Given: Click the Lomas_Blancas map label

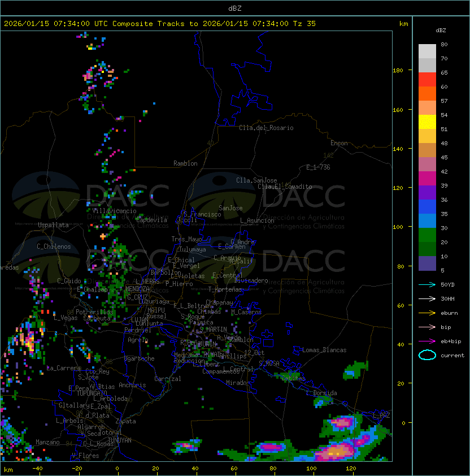Looking at the screenshot, I should 324,350.
